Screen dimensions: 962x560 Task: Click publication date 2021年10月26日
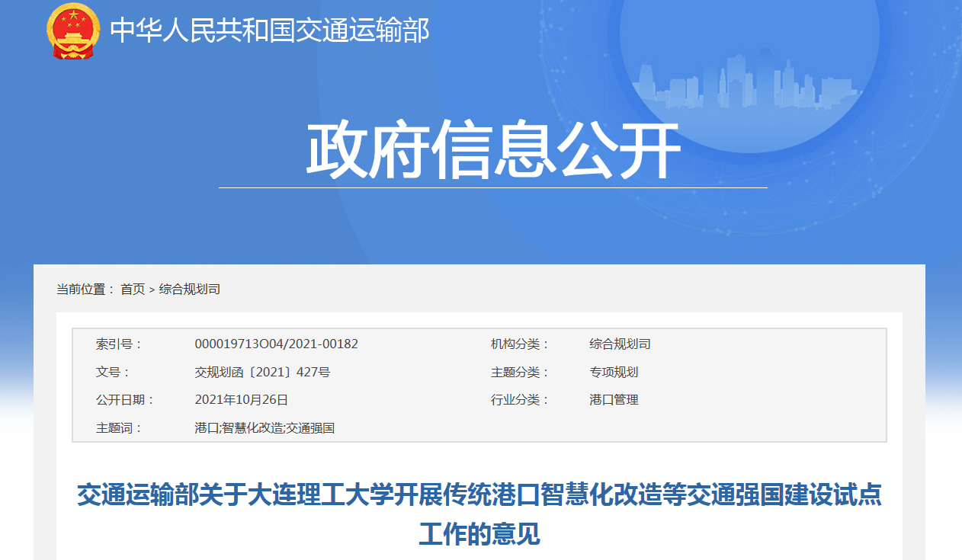pyautogui.click(x=242, y=400)
